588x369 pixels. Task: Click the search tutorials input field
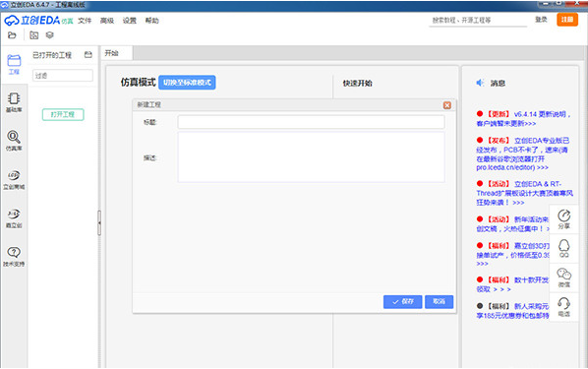click(478, 21)
